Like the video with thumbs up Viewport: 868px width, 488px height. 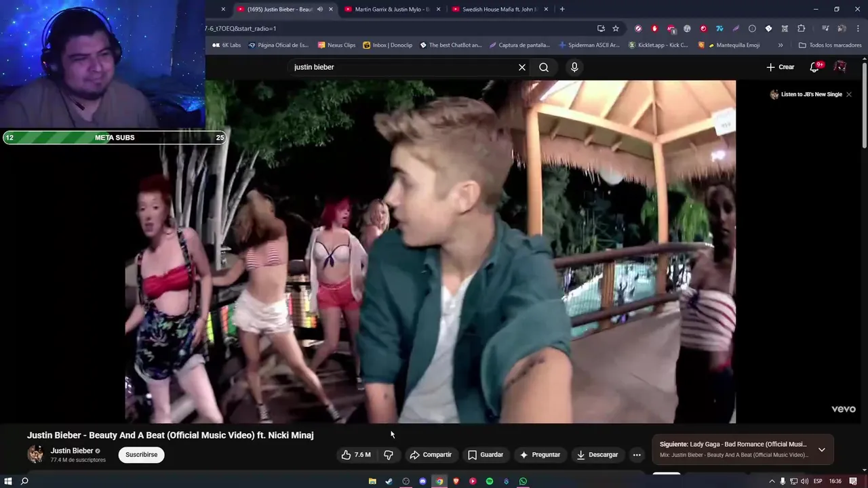coord(356,455)
